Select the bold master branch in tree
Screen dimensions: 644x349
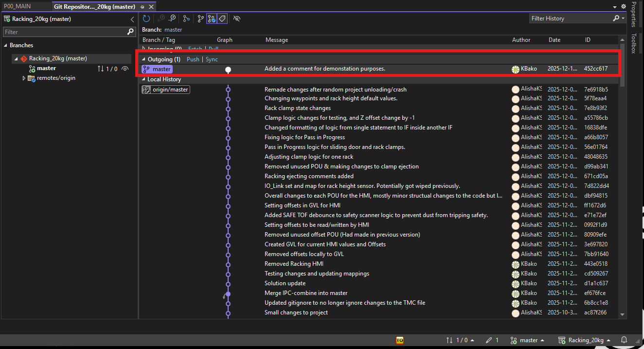click(x=47, y=69)
